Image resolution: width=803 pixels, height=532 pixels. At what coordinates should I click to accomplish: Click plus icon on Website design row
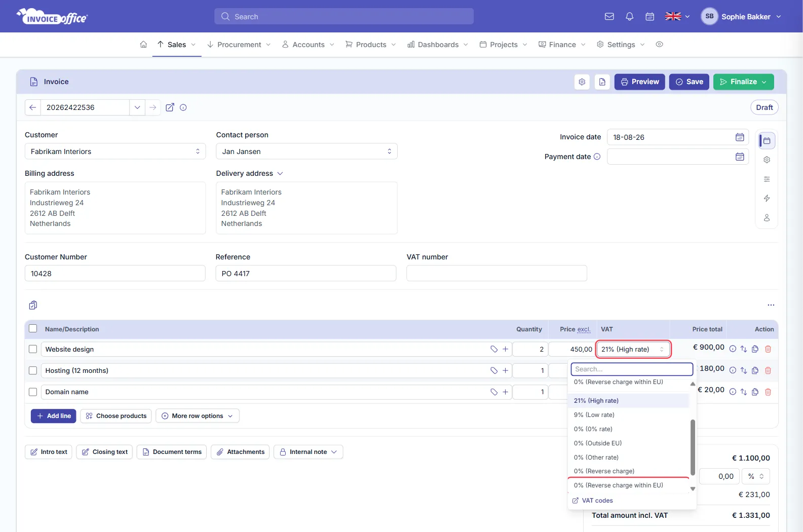click(x=505, y=349)
